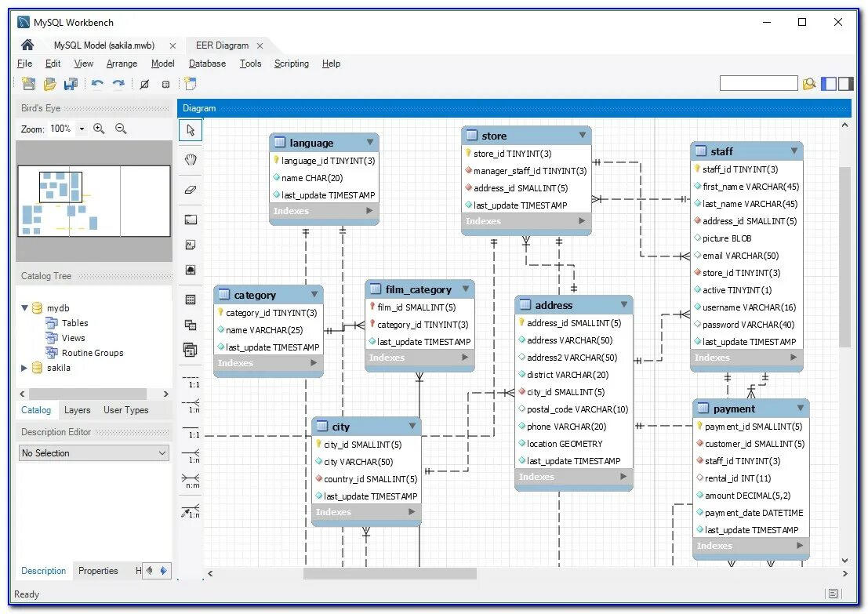Viewport: 868px width, 614px height.
Task: Click the Home icon tab
Action: point(27,45)
